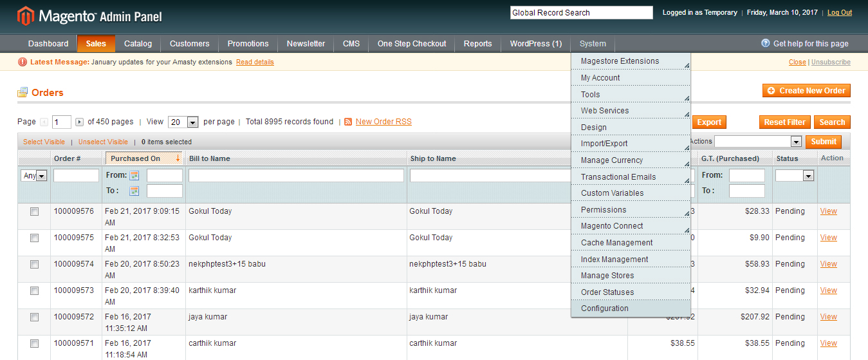Click the Ship to Name filter field
This screenshot has height=360, width=868.
pos(491,175)
